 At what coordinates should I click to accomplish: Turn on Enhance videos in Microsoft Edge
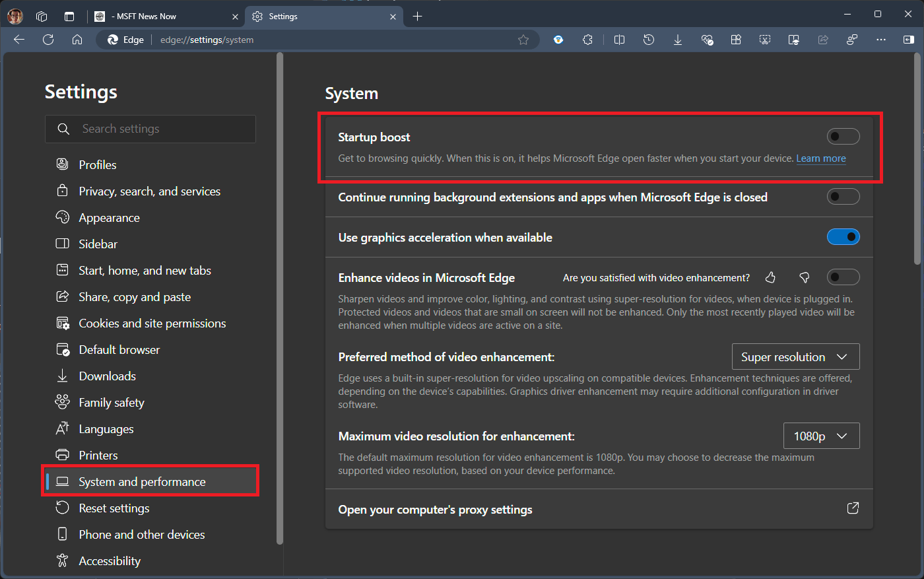(843, 277)
